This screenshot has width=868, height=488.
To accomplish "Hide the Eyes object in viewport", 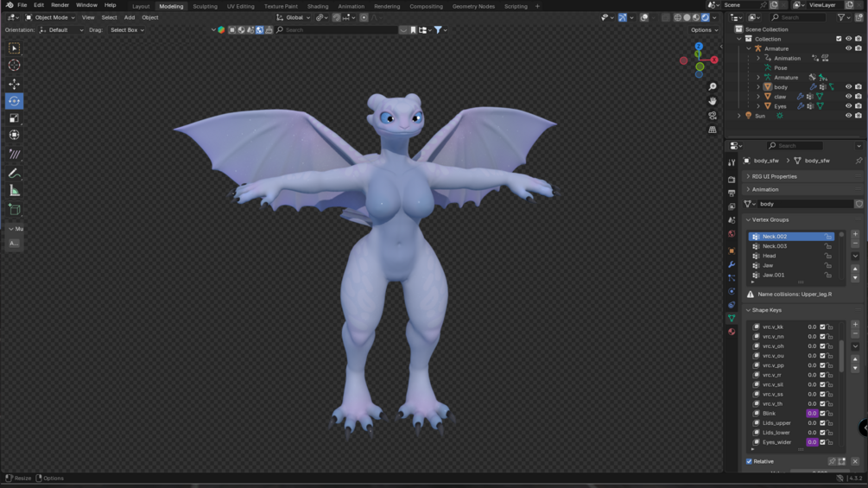I will click(849, 105).
